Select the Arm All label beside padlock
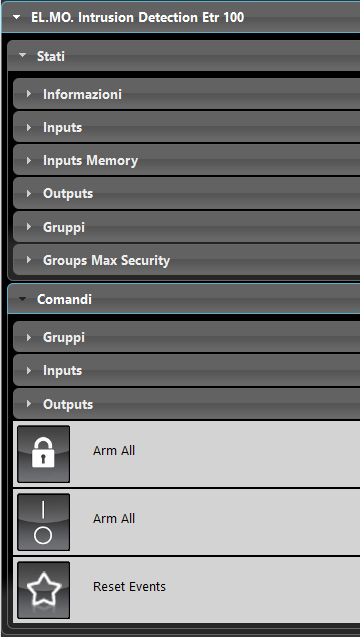This screenshot has width=360, height=637. (114, 451)
